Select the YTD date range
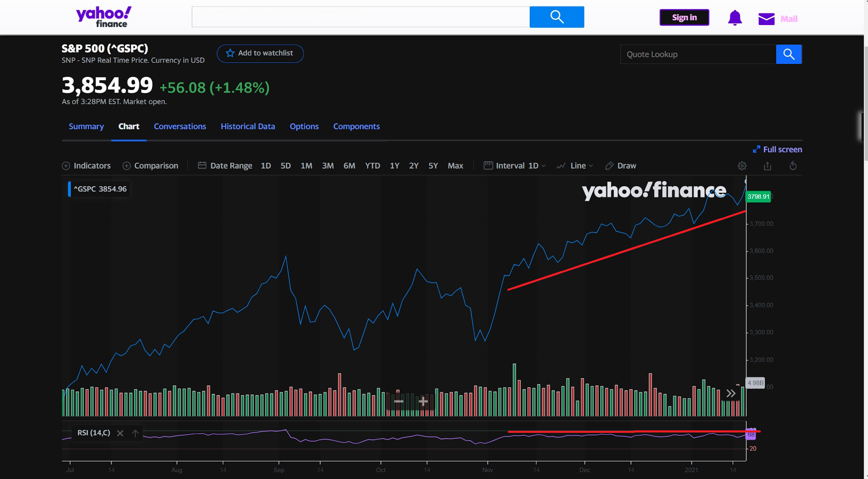 tap(372, 166)
